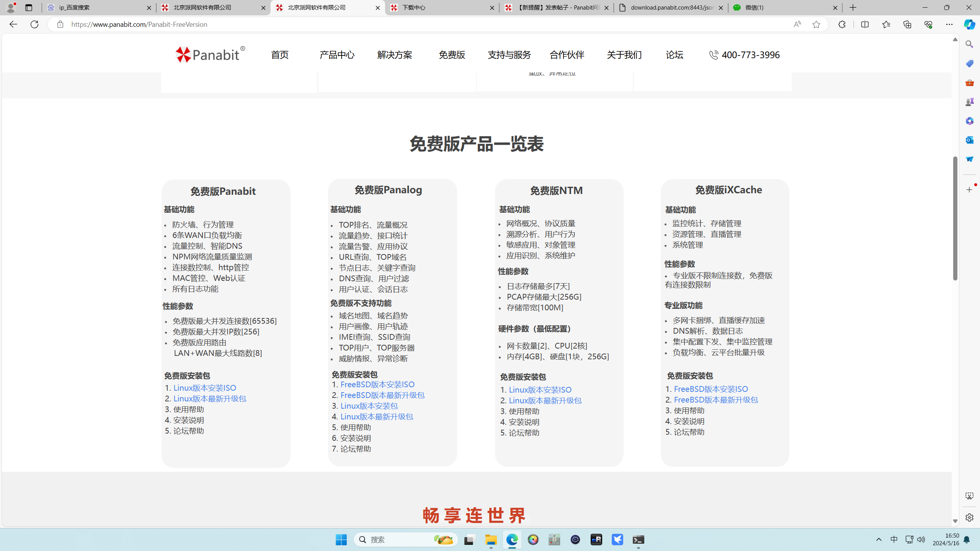The width and height of the screenshot is (980, 551).
Task: Open Copilot in Edge sidebar
Action: coord(969,24)
